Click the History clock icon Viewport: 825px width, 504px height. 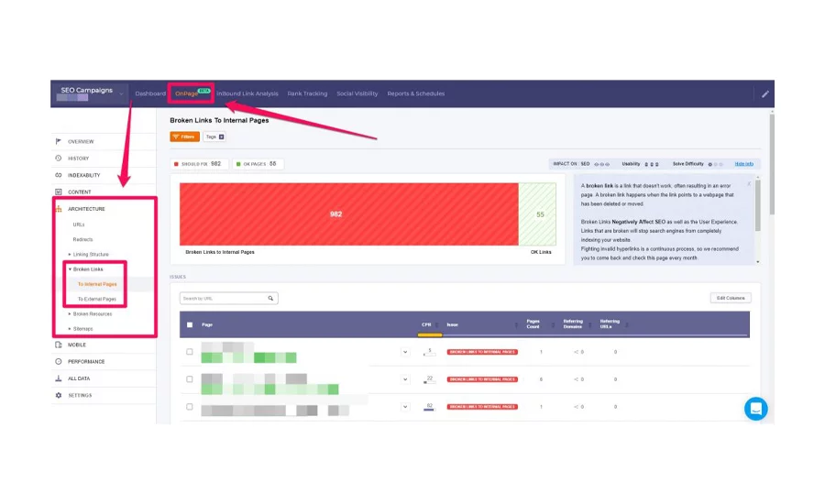coord(59,159)
